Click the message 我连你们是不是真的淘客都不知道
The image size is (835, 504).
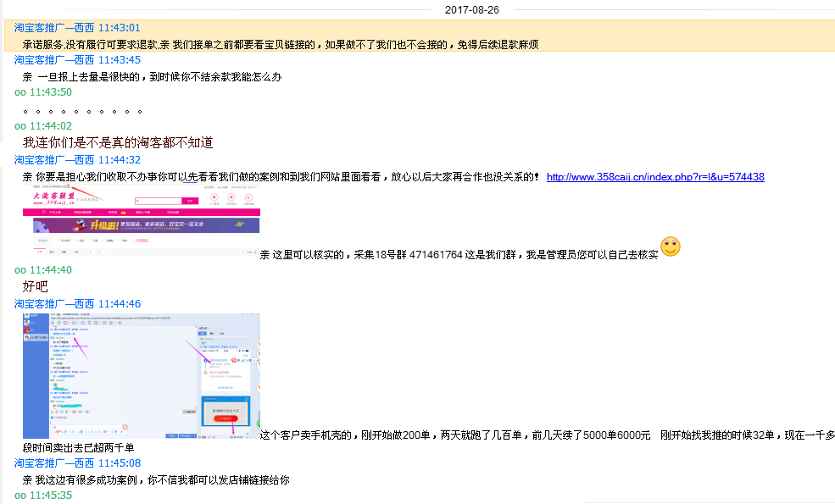(x=118, y=142)
